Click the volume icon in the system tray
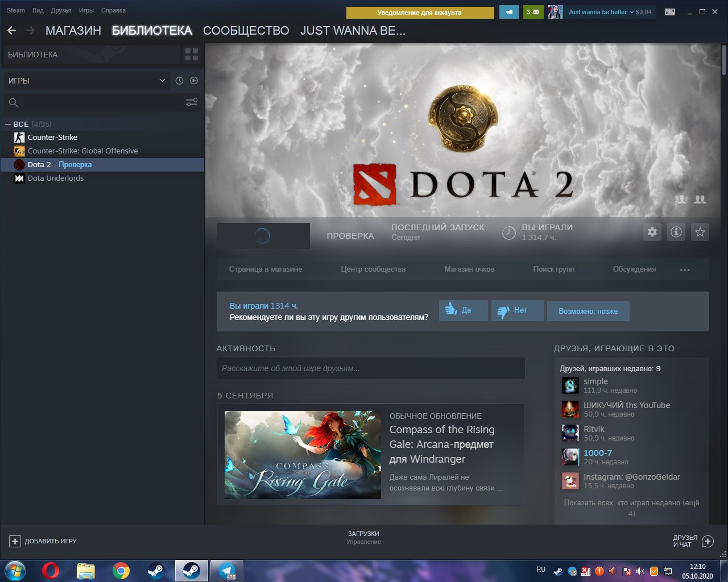The image size is (728, 582). coord(640,571)
